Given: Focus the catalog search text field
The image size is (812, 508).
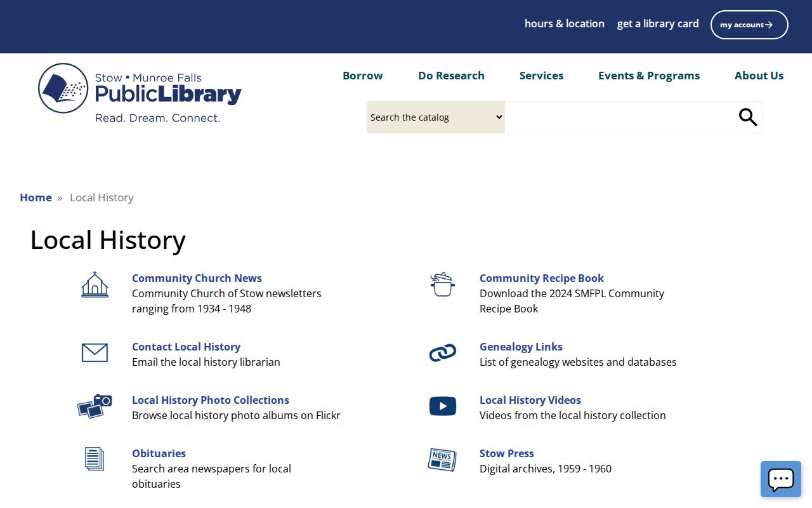Looking at the screenshot, I should pos(620,117).
